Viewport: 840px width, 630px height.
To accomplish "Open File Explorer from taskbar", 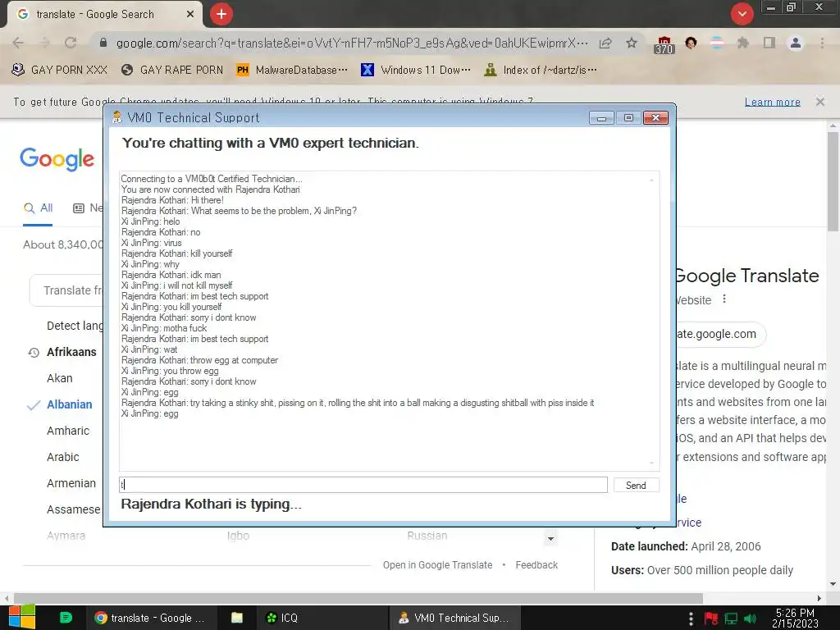I will 237,618.
